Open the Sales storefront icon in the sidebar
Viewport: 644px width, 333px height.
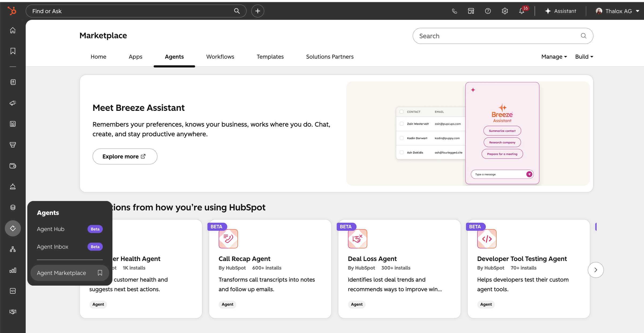click(13, 145)
